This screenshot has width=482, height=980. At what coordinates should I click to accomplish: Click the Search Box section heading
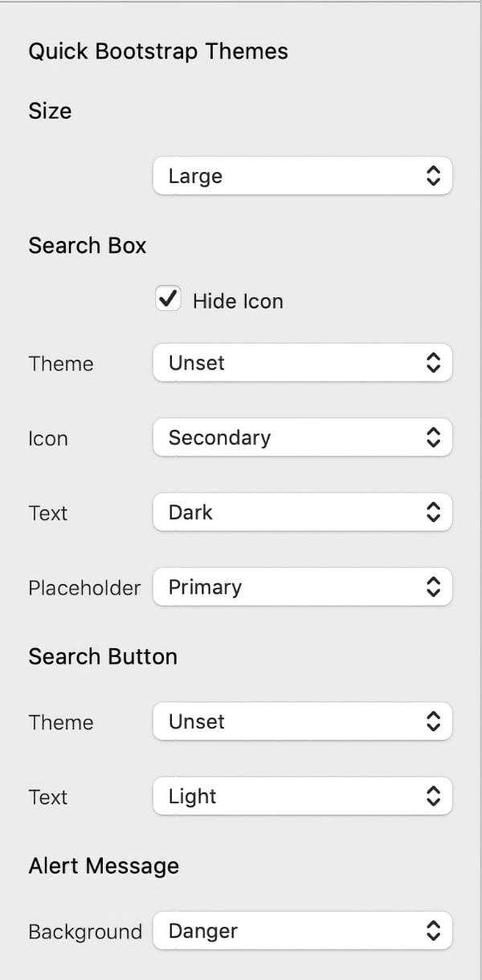click(87, 245)
